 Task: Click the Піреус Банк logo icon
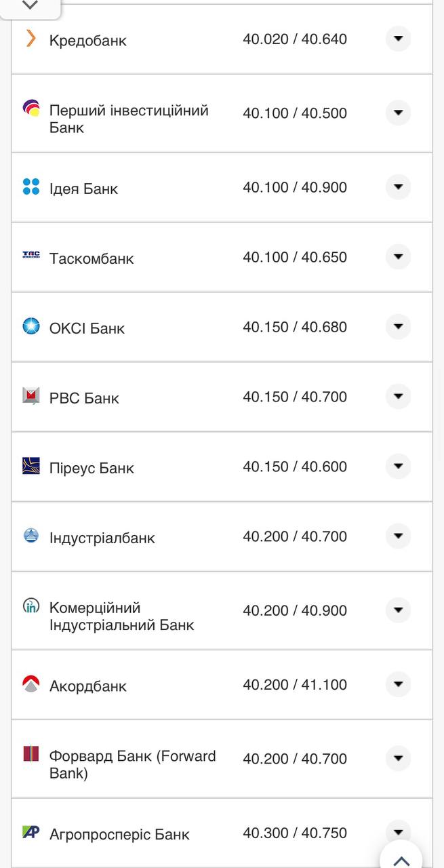pos(30,466)
